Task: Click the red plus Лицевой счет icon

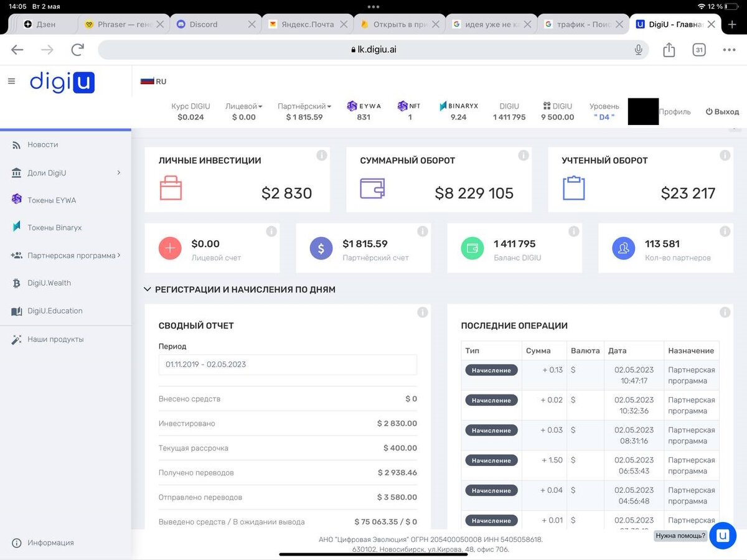Action: tap(170, 248)
